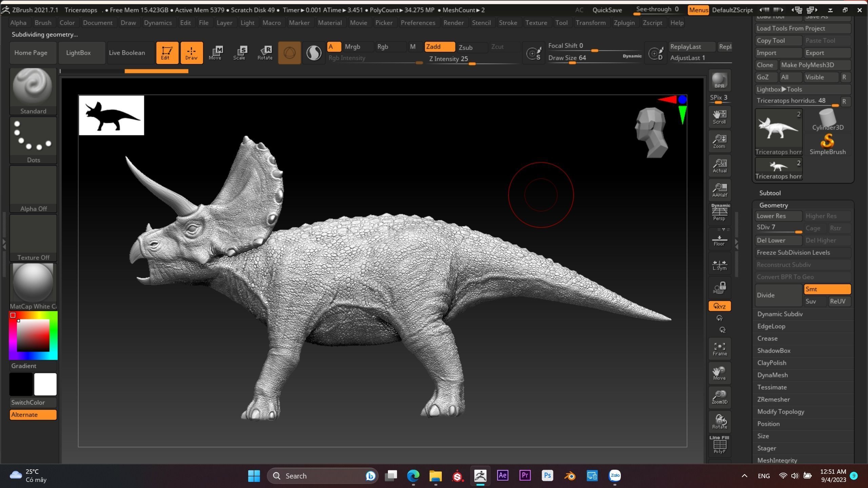The height and width of the screenshot is (488, 868).
Task: Toggle the Persp perspective icon
Action: 719,212
